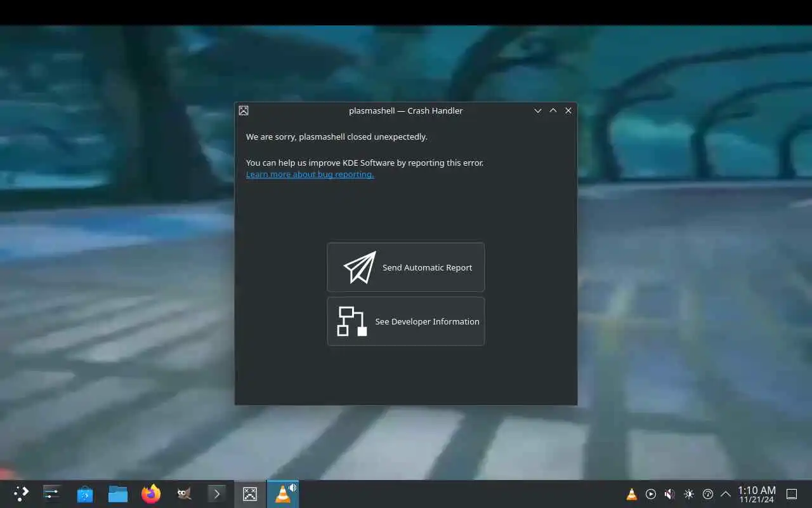Open the KDE application launcher

pyautogui.click(x=21, y=494)
